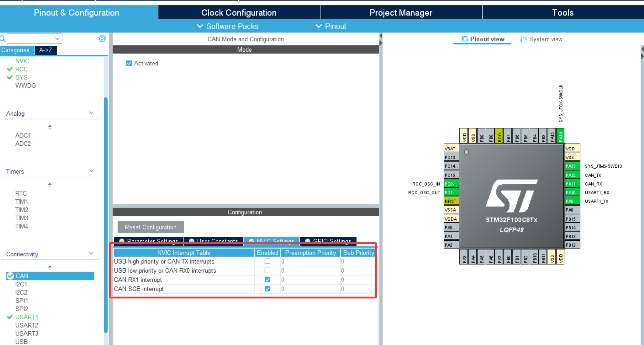Select the PB15 pin
The height and width of the screenshot is (345, 644).
572,219
